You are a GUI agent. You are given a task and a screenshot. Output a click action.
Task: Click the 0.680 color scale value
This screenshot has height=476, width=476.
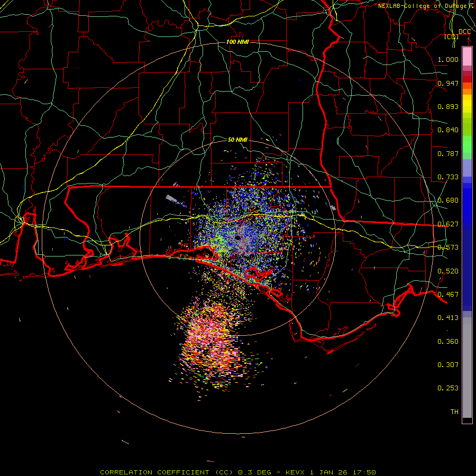click(448, 200)
